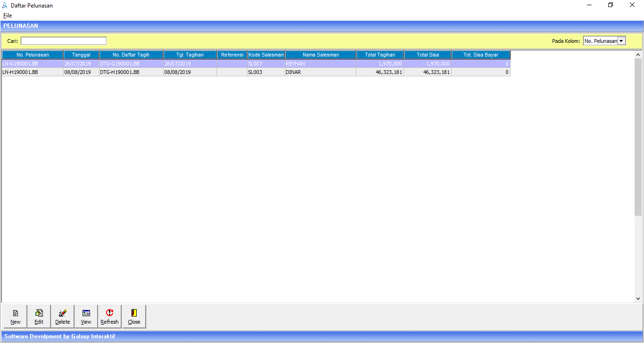
Task: Click the Nama Salesman column header
Action: pos(321,55)
